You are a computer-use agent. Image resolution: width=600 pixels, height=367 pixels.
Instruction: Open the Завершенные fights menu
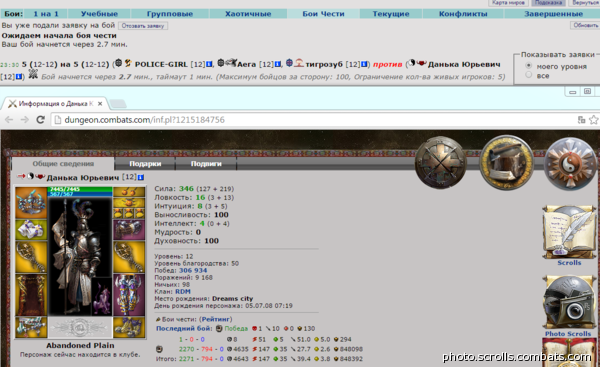[x=553, y=14]
